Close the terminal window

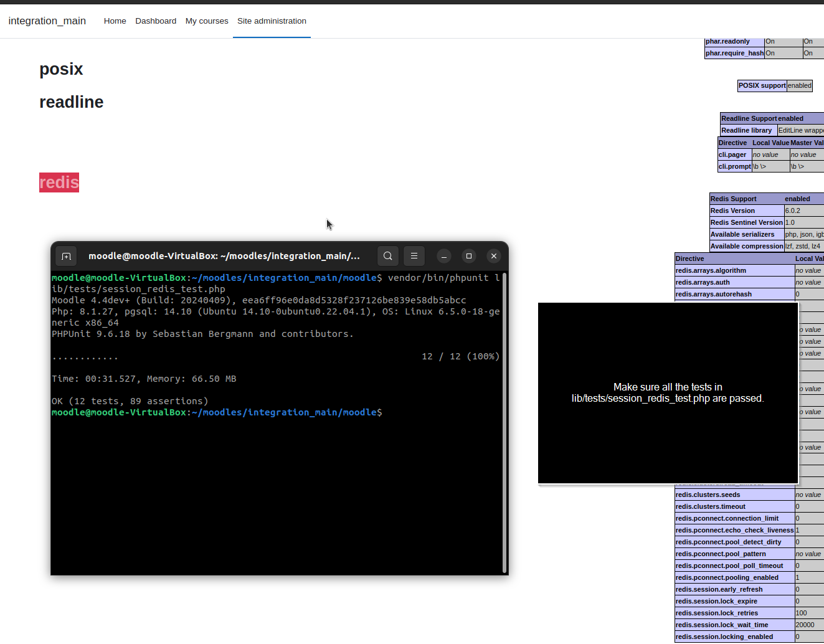tap(494, 256)
